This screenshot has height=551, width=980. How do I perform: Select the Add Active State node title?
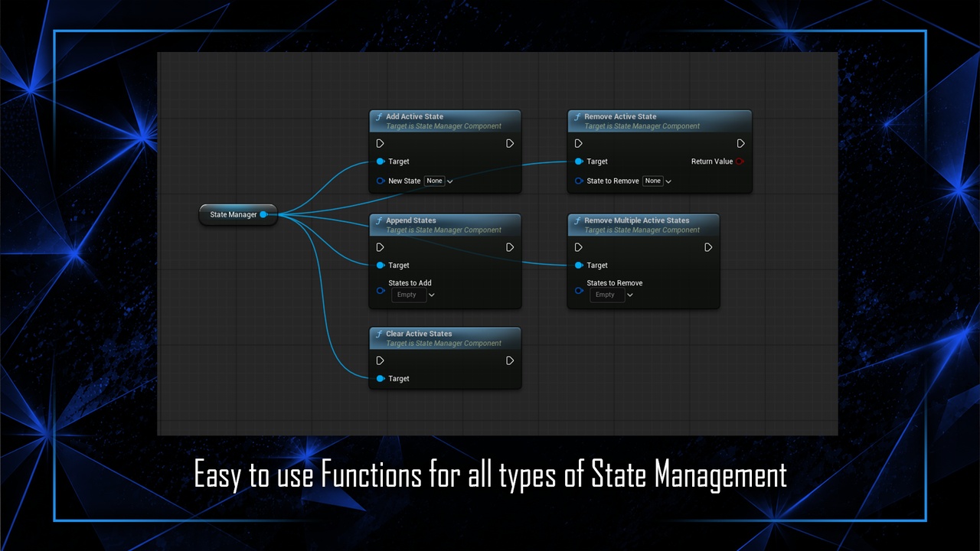[414, 117]
